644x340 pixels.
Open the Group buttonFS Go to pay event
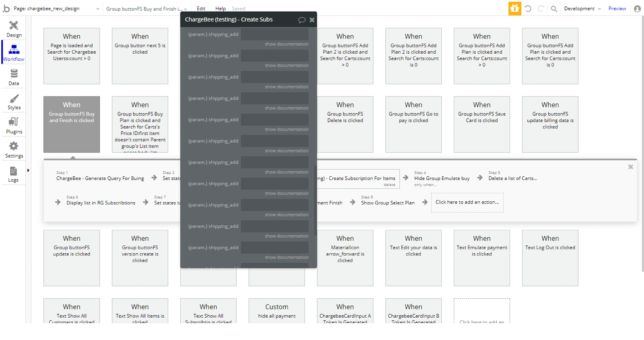pos(413,124)
